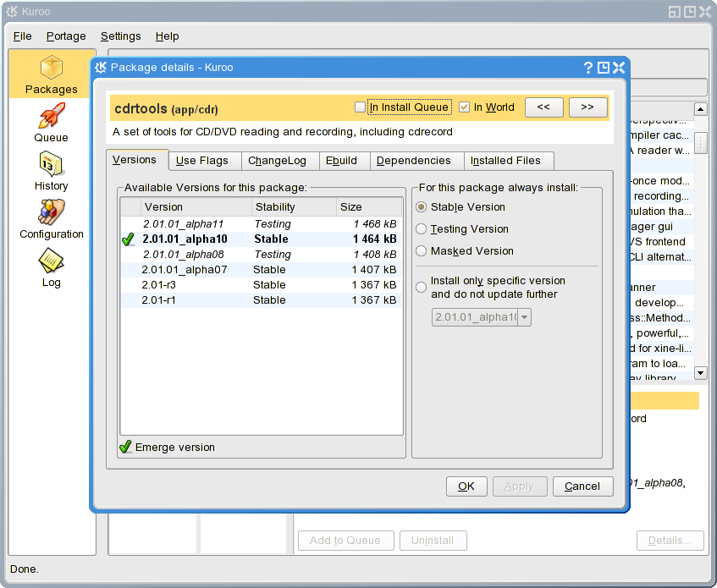717x588 pixels.
Task: Open the Portage menu
Action: [x=66, y=36]
